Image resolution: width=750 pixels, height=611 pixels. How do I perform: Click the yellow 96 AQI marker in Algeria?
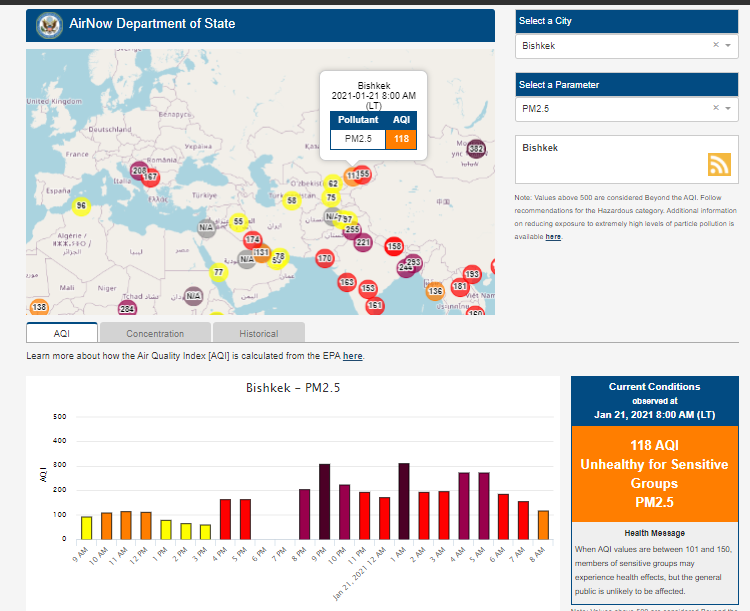(x=82, y=205)
